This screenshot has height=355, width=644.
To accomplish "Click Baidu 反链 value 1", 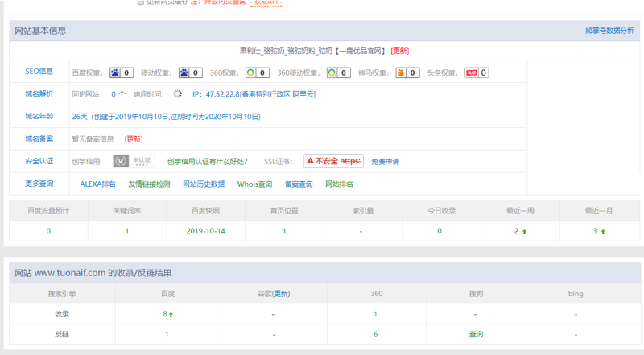I will (167, 334).
